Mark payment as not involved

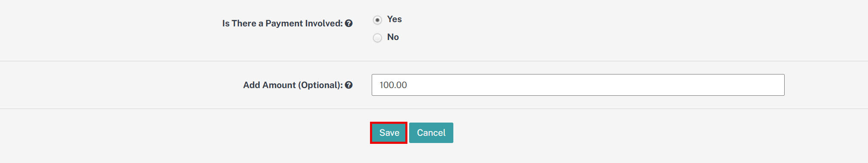[377, 38]
